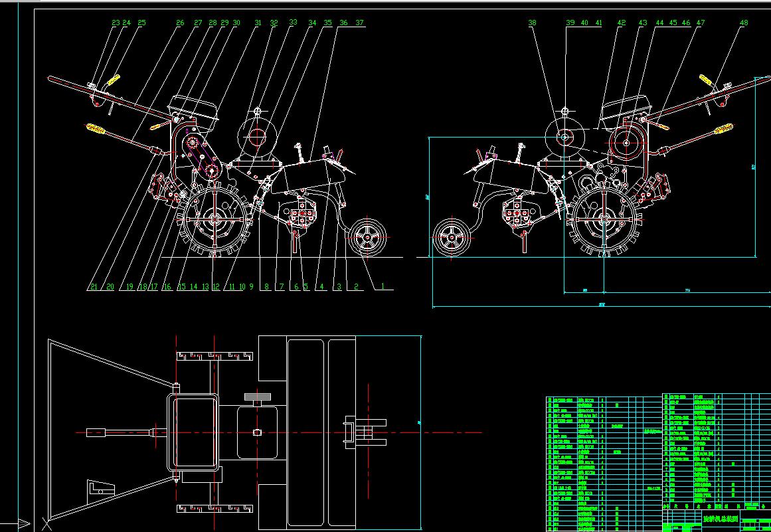Click bottom callout number 21
Viewport: 771px width, 532px height.
(94, 287)
